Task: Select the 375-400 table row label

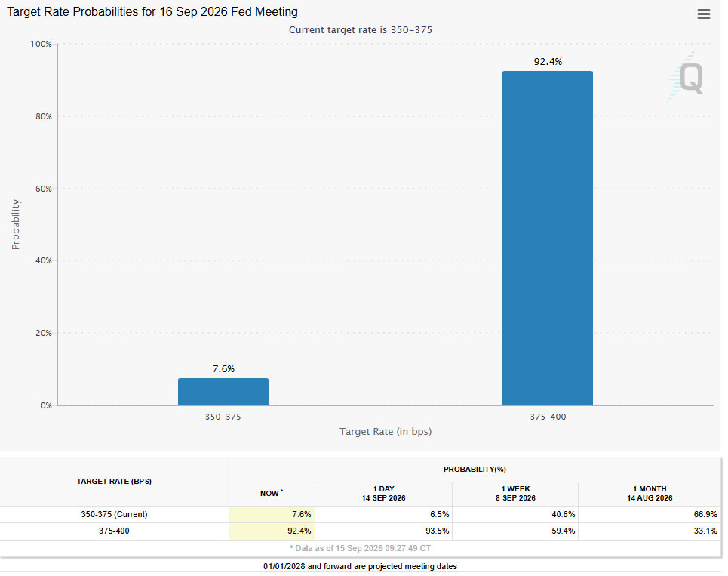Action: click(114, 531)
